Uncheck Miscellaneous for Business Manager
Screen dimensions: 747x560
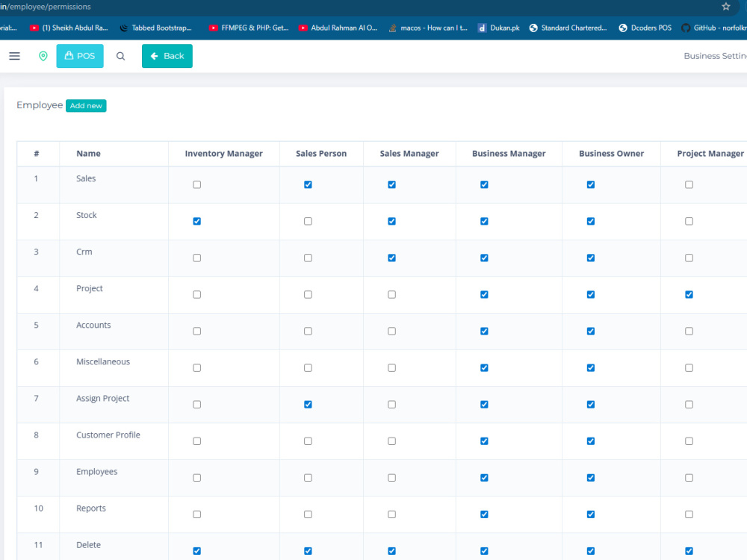coord(484,368)
